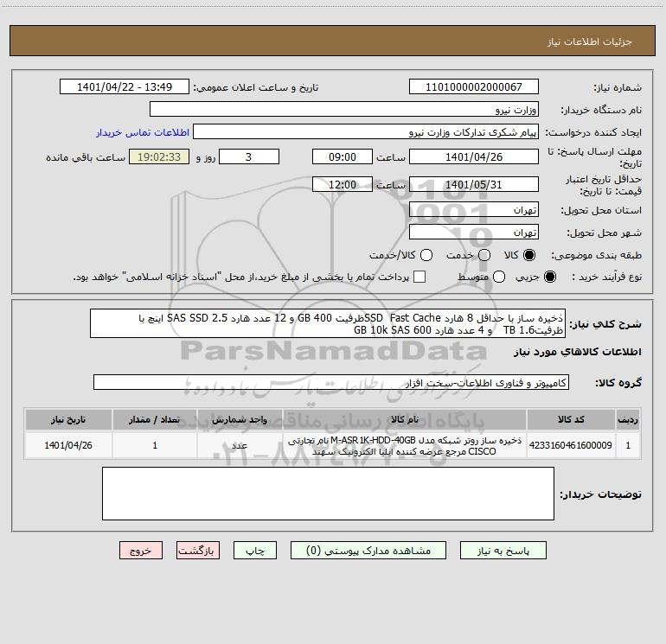666x644 pixels.
Task: Click the product name cell M-ASR1K-HDD-40GB
Action: click(x=405, y=445)
